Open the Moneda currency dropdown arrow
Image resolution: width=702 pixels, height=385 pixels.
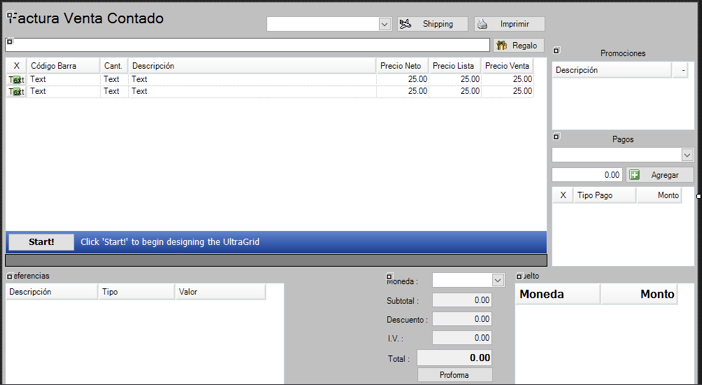[x=498, y=280]
